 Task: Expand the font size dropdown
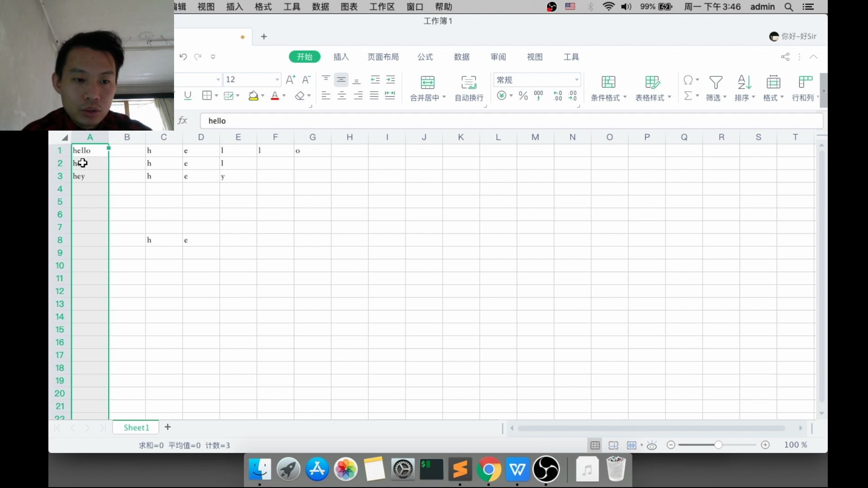[x=277, y=80]
